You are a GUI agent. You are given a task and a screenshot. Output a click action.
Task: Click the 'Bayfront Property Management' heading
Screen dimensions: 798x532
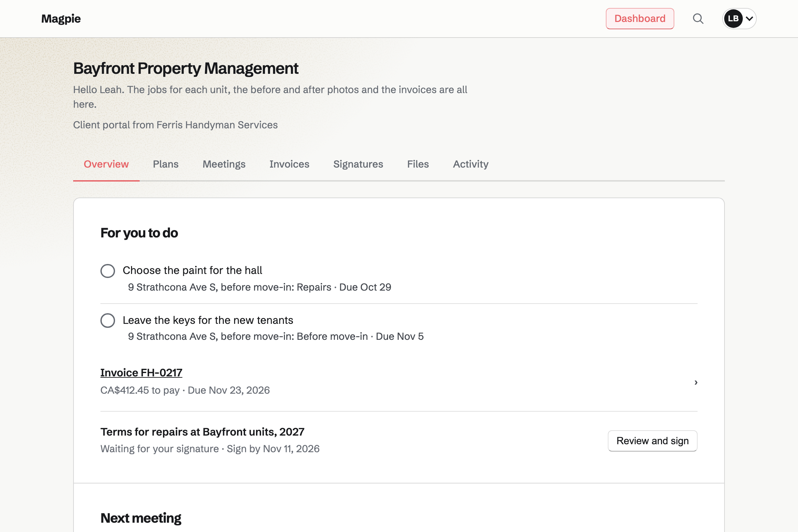pos(186,68)
